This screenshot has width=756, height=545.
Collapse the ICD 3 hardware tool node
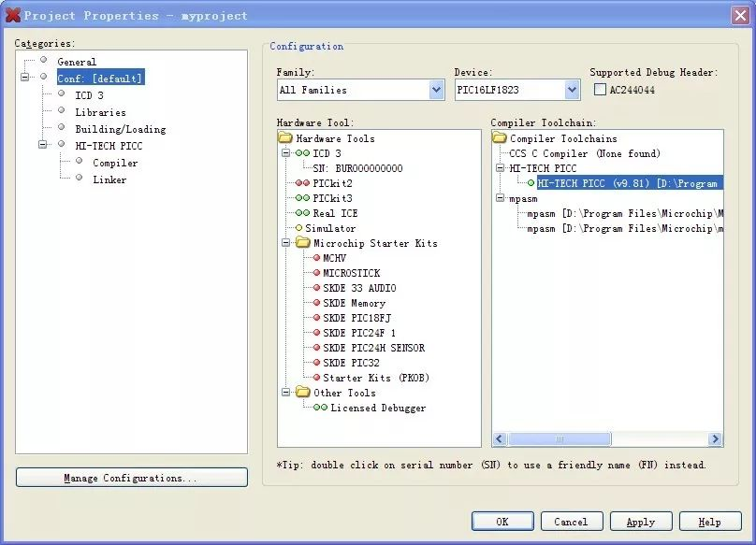(286, 153)
